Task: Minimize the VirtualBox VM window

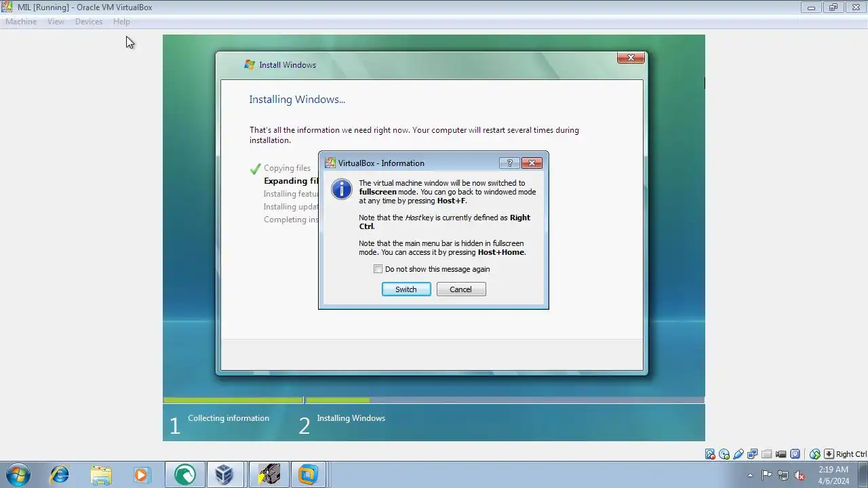Action: [811, 7]
